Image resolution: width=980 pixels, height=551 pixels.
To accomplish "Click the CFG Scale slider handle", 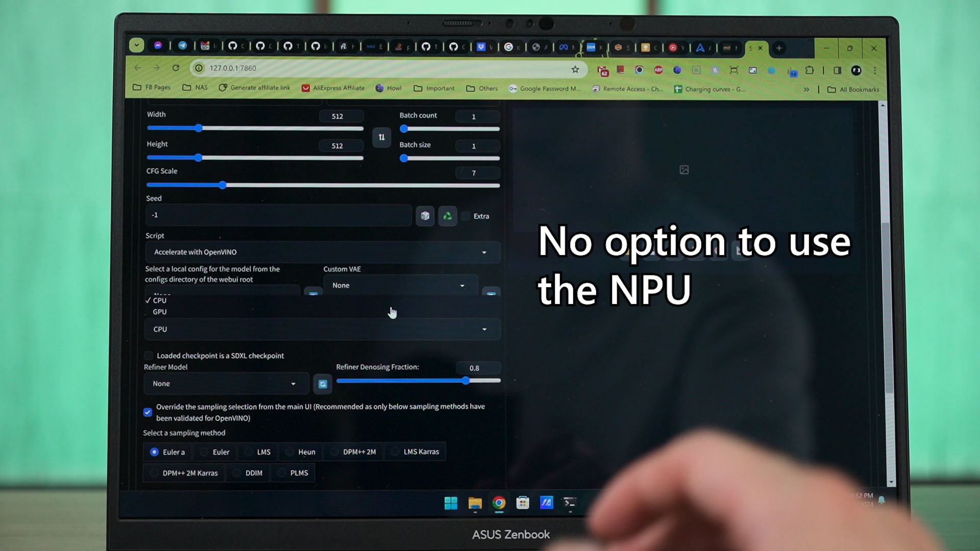I will coord(222,185).
